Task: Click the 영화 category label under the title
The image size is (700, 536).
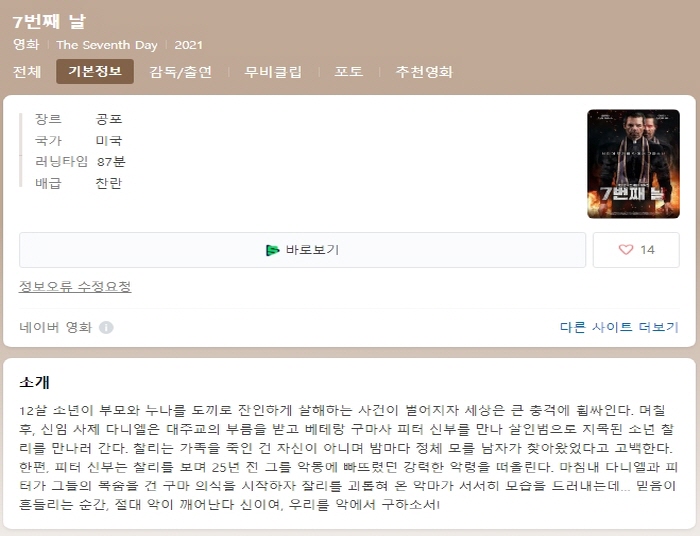Action: pos(26,45)
